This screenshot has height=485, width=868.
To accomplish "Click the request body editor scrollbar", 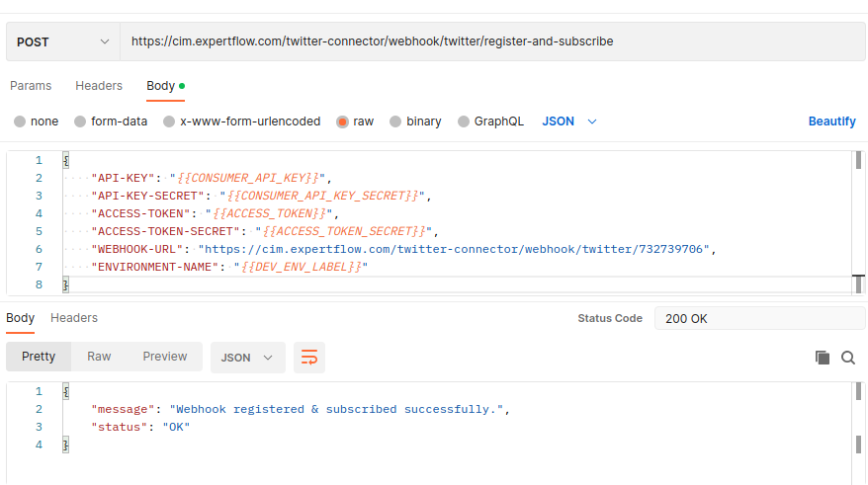I will [858, 161].
